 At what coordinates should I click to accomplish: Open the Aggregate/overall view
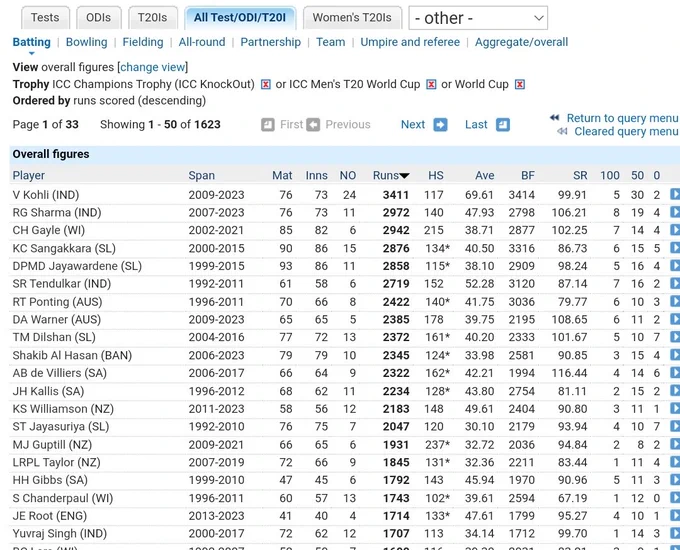point(521,42)
